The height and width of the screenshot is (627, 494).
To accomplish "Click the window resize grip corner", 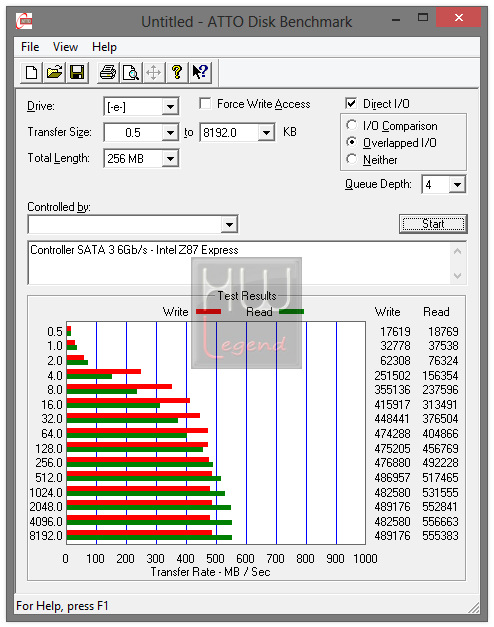I will [474, 607].
